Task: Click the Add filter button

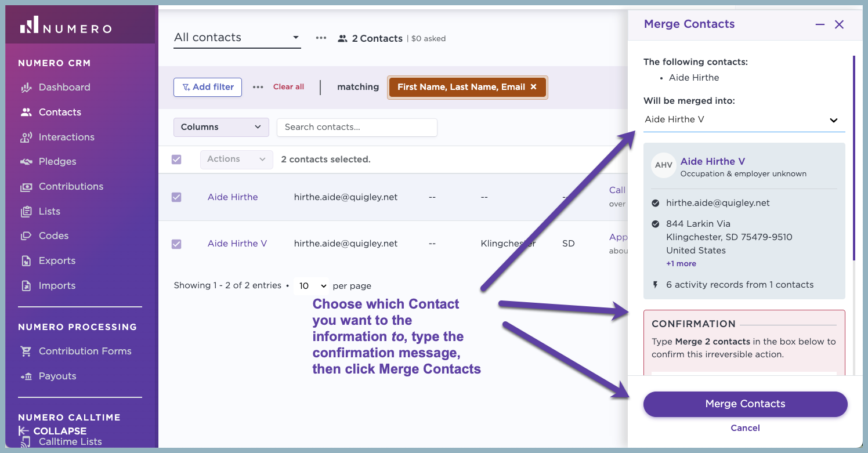Action: tap(208, 87)
